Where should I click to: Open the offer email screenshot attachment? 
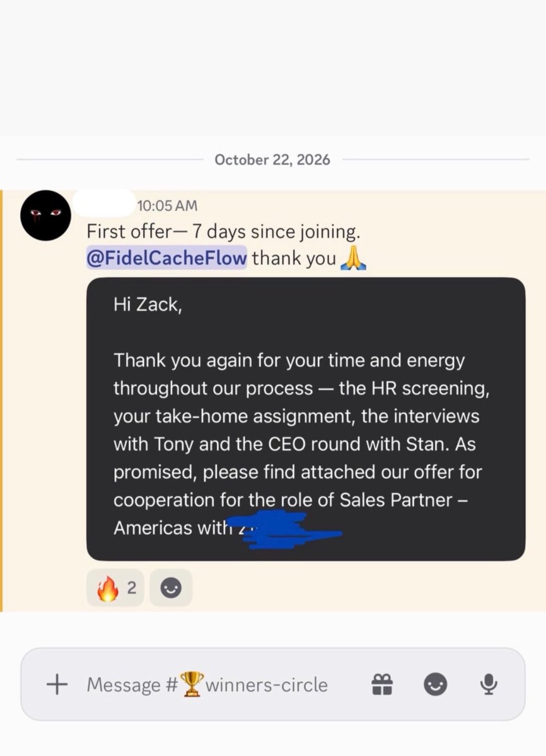[x=306, y=419]
